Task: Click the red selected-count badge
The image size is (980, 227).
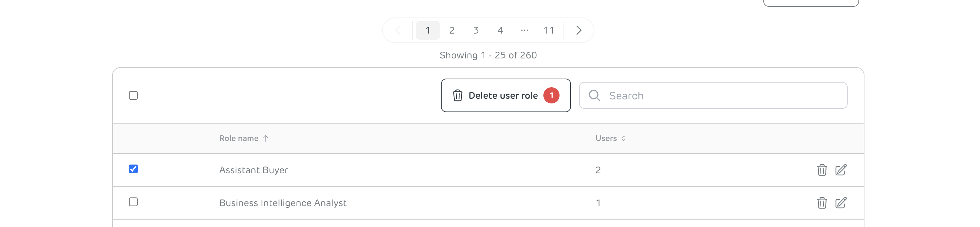Action: [x=551, y=95]
